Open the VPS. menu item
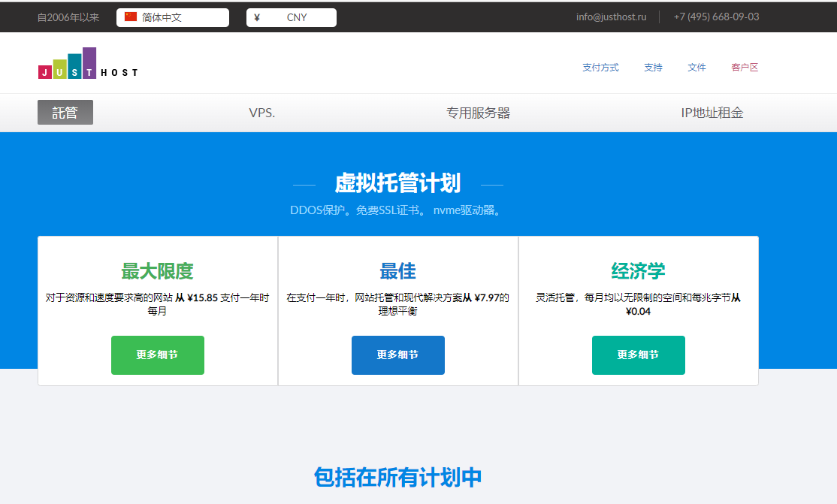Screen dimensions: 837x504 point(262,113)
